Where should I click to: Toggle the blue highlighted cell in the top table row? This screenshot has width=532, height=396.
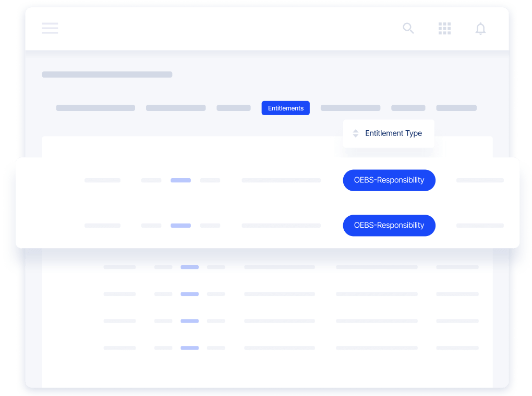click(x=189, y=267)
